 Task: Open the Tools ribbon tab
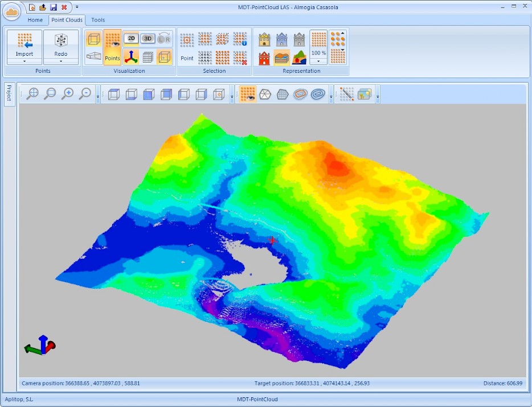coord(98,20)
